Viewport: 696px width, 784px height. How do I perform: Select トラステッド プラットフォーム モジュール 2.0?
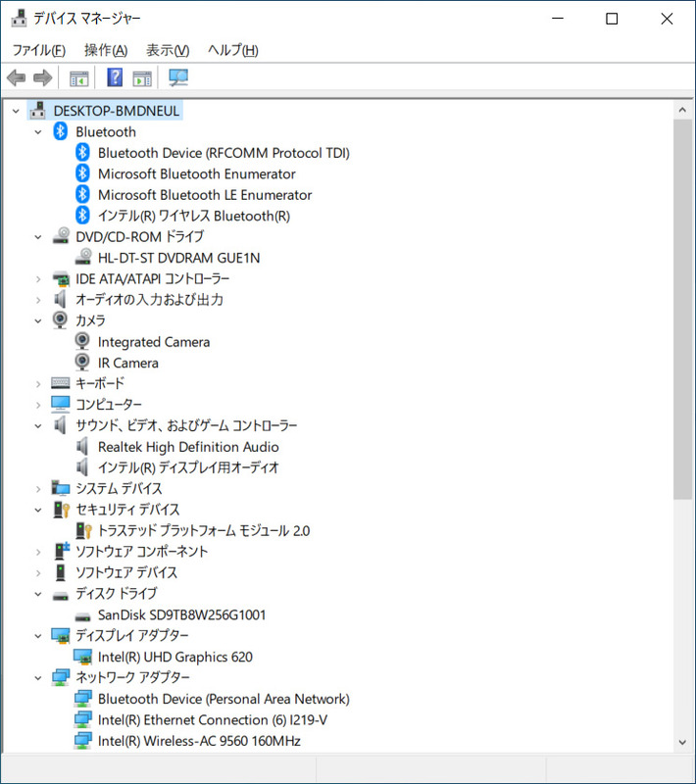pyautogui.click(x=204, y=530)
